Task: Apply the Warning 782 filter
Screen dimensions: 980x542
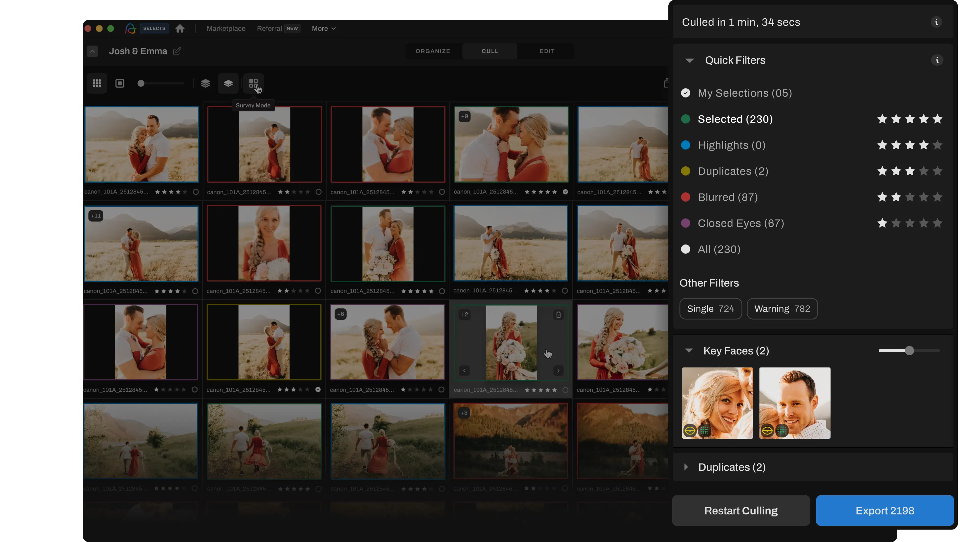Action: coord(782,309)
